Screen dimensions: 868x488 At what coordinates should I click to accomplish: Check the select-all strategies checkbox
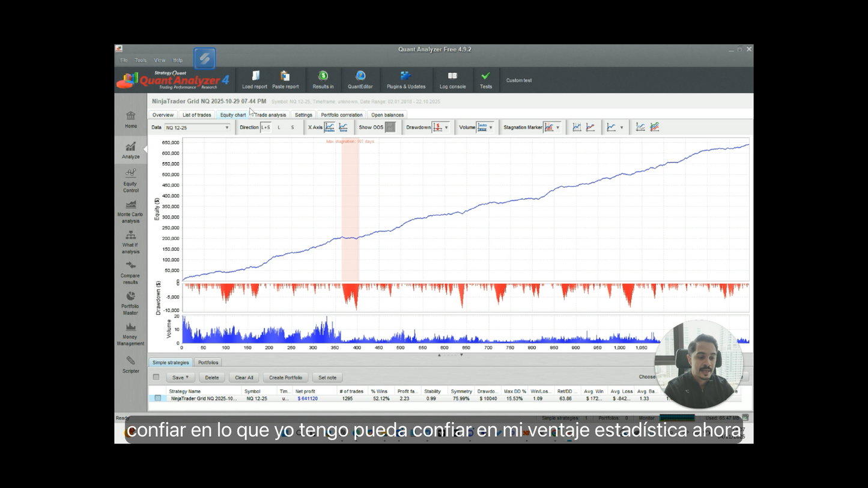156,377
